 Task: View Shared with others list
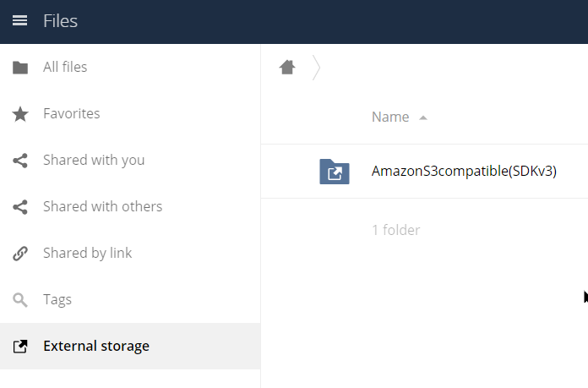tap(130, 207)
